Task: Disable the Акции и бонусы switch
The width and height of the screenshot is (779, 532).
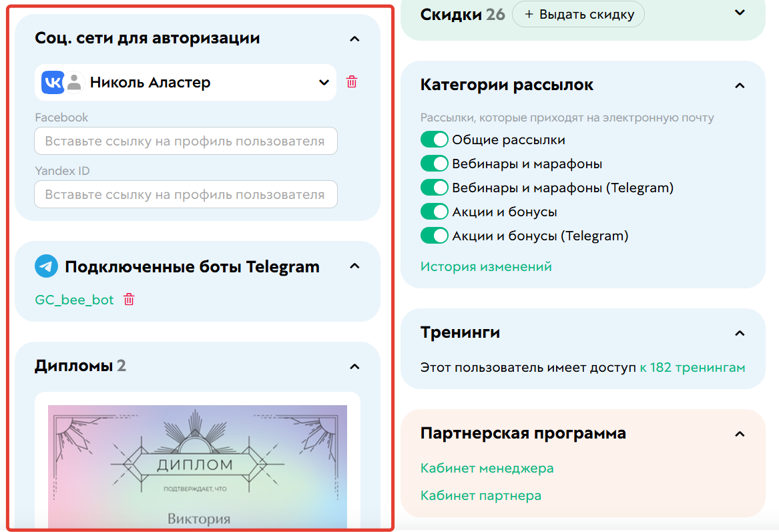Action: pos(435,211)
